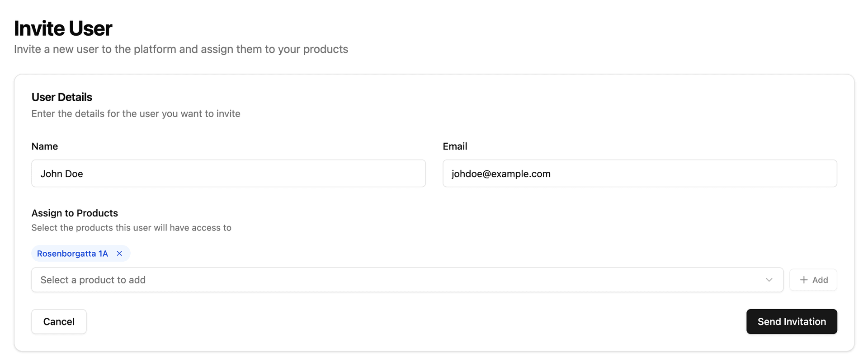Send the invitation
868x362 pixels.
[791, 322]
